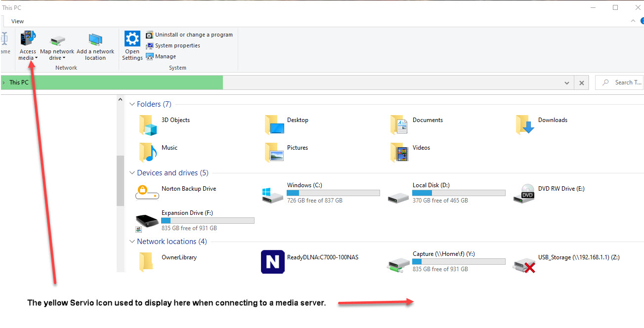The height and width of the screenshot is (328, 644).
Task: Select the ReadyDLNA C7000-100NAS media icon
Action: [x=273, y=262]
